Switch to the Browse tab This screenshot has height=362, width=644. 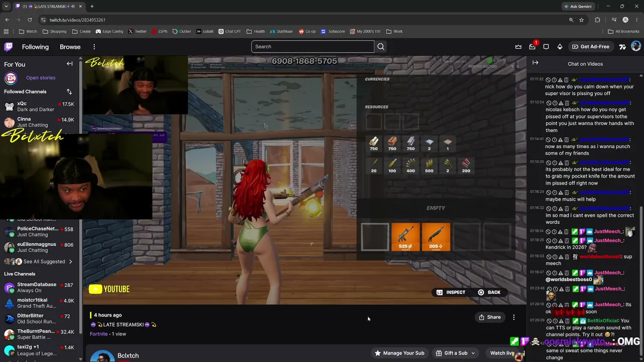pos(70,47)
